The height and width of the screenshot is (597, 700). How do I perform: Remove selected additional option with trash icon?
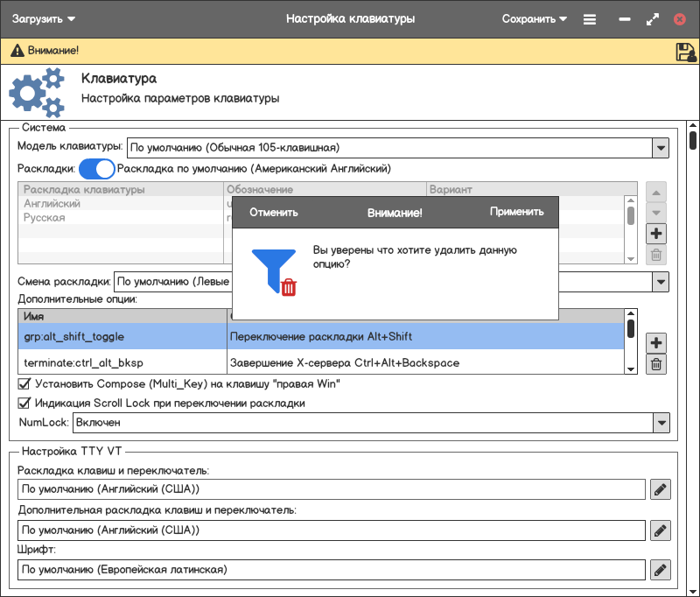point(656,365)
